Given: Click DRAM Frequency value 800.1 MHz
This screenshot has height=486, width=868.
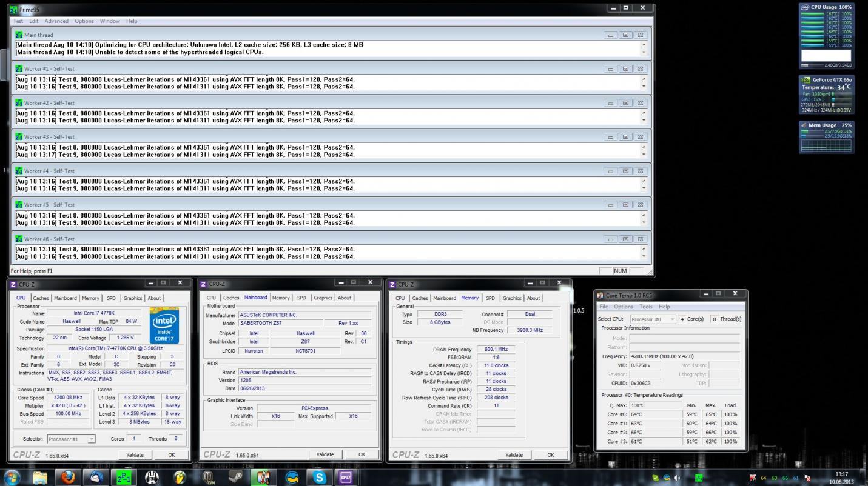Looking at the screenshot, I should pos(496,350).
